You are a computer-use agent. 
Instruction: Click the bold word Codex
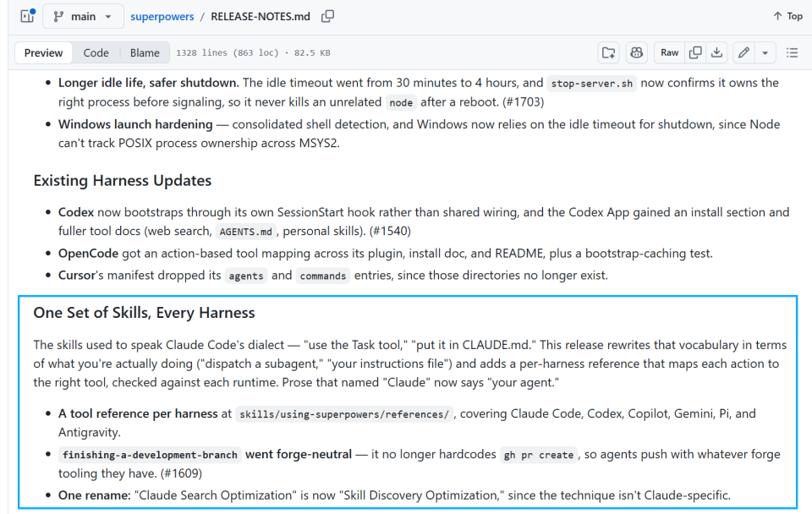coord(76,212)
